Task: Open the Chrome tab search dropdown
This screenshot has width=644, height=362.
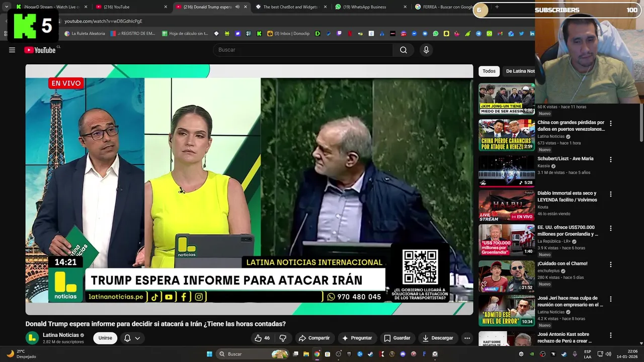Action: coord(7,7)
